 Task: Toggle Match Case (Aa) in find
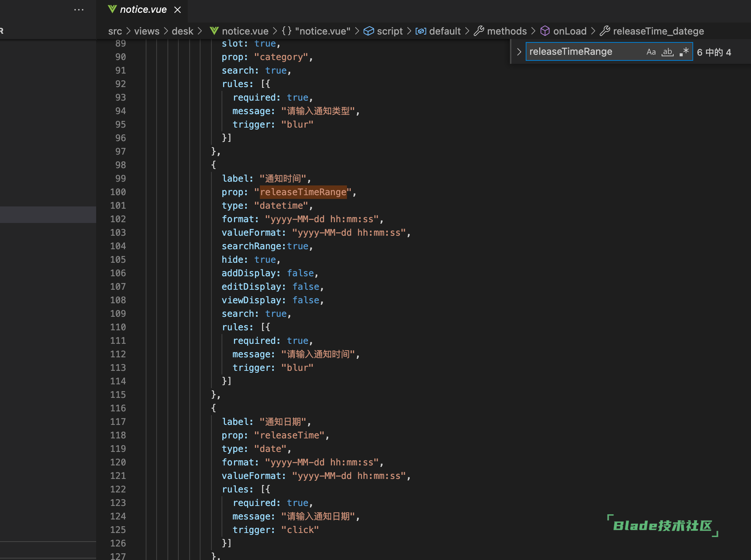[x=651, y=52]
